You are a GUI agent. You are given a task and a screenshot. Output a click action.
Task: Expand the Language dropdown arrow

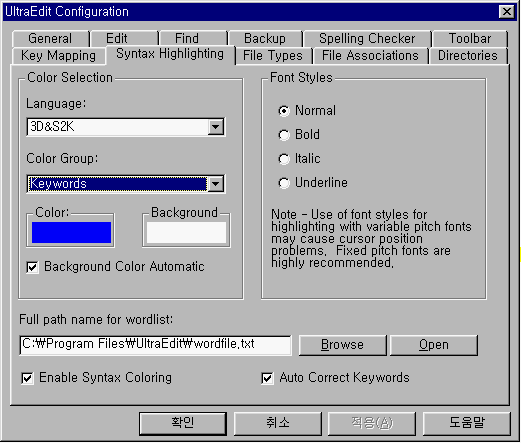click(216, 127)
